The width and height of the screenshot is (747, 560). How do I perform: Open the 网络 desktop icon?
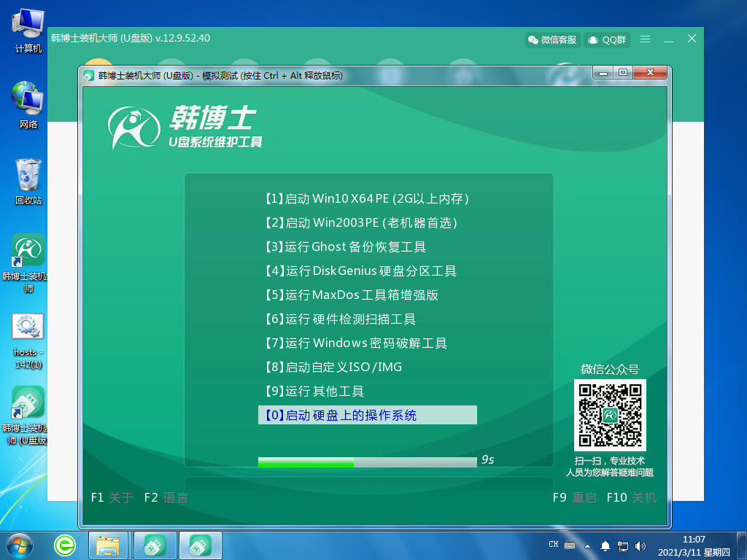click(26, 98)
